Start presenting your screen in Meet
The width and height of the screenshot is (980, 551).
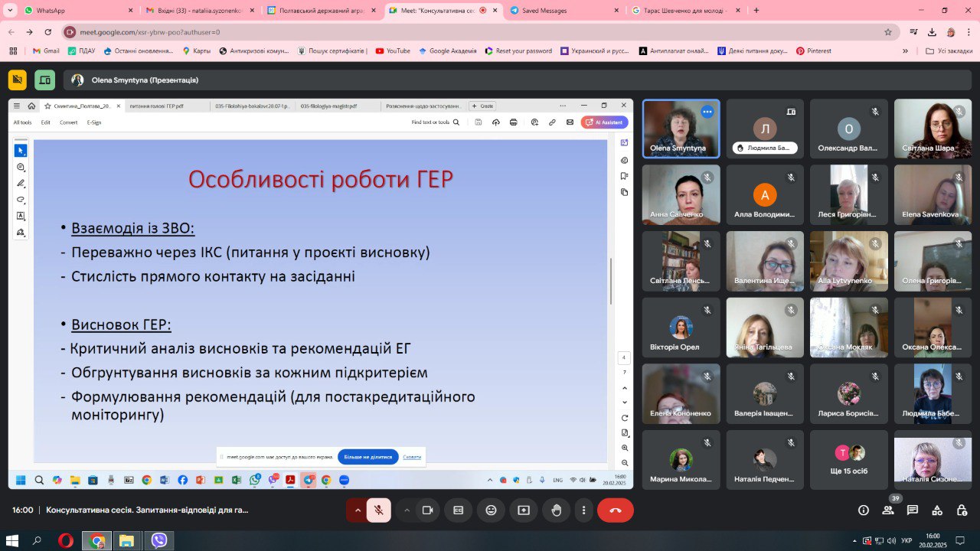click(x=524, y=510)
